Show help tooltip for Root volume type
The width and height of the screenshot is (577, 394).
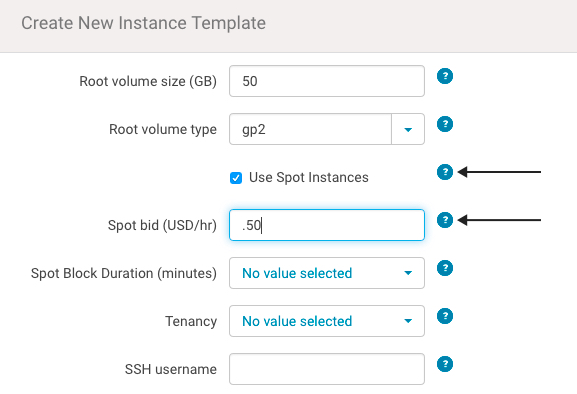tap(445, 124)
